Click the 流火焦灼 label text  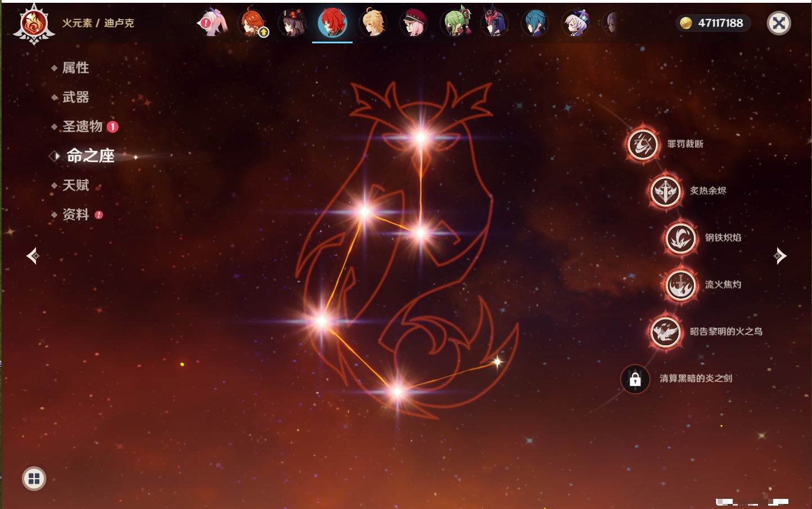(x=723, y=285)
